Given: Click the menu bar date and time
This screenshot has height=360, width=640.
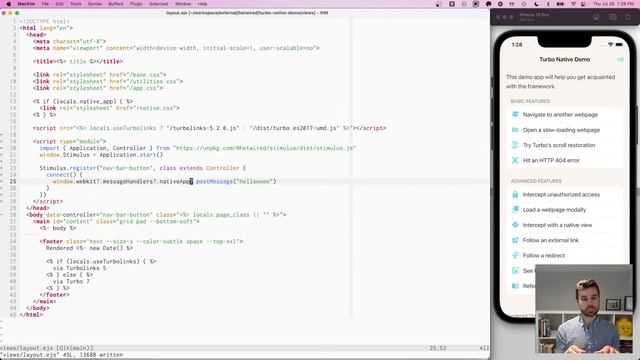Looking at the screenshot, I should pos(613,4).
